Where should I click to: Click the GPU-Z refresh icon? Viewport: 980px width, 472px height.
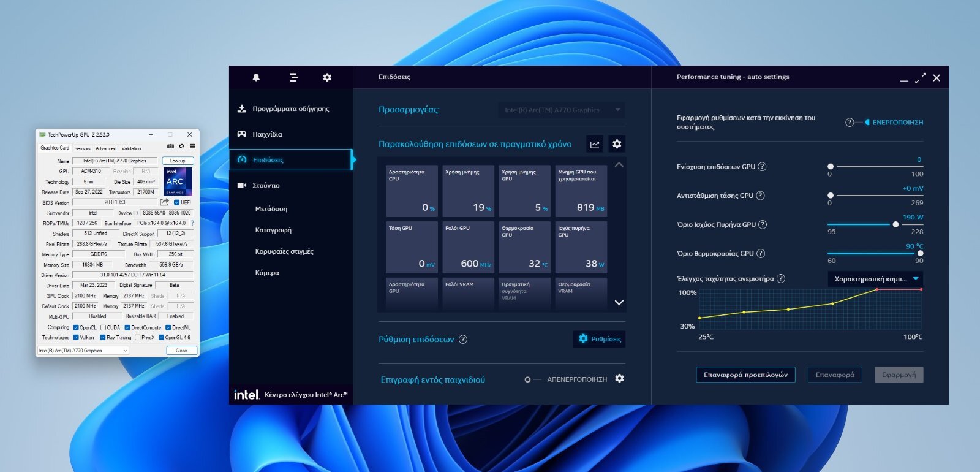(x=181, y=147)
